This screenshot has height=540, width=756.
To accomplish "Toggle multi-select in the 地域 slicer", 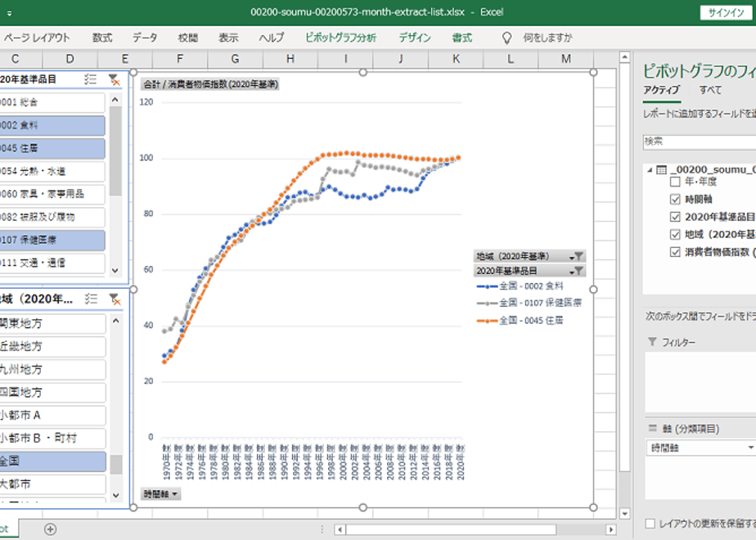I will pos(91,299).
